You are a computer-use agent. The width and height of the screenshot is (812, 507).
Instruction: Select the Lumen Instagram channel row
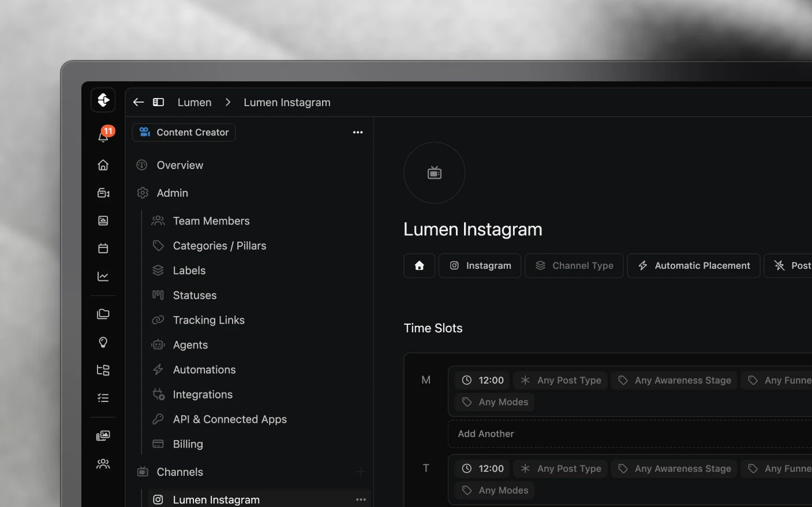(x=259, y=500)
